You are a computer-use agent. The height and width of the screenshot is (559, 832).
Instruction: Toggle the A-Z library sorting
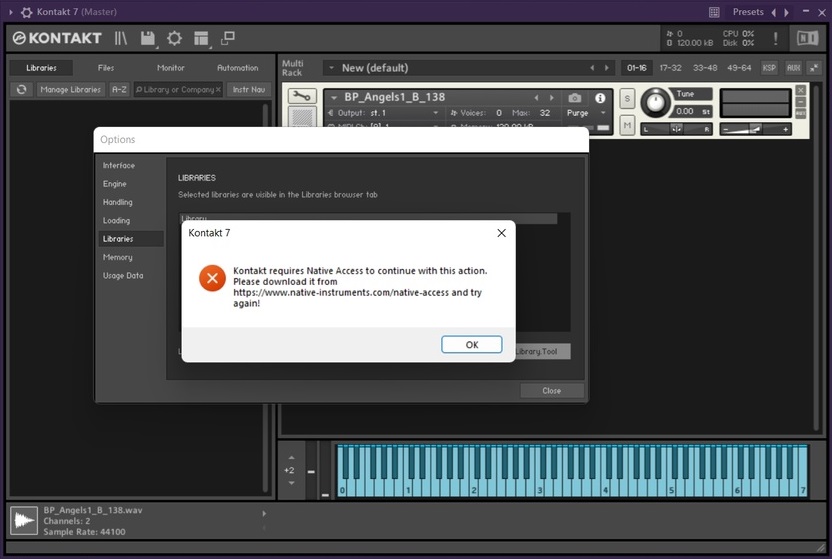tap(119, 89)
